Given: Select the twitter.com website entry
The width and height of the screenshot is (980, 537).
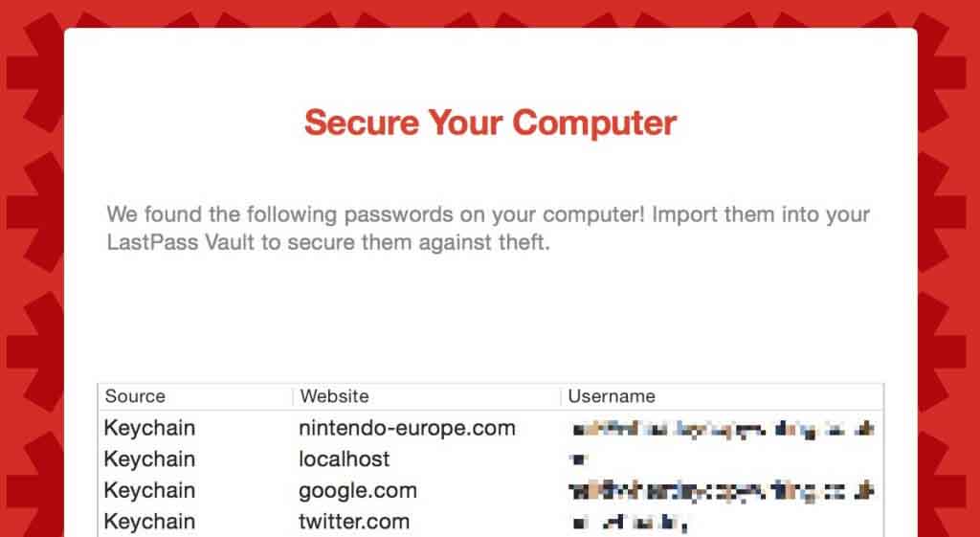Looking at the screenshot, I should click(x=354, y=522).
